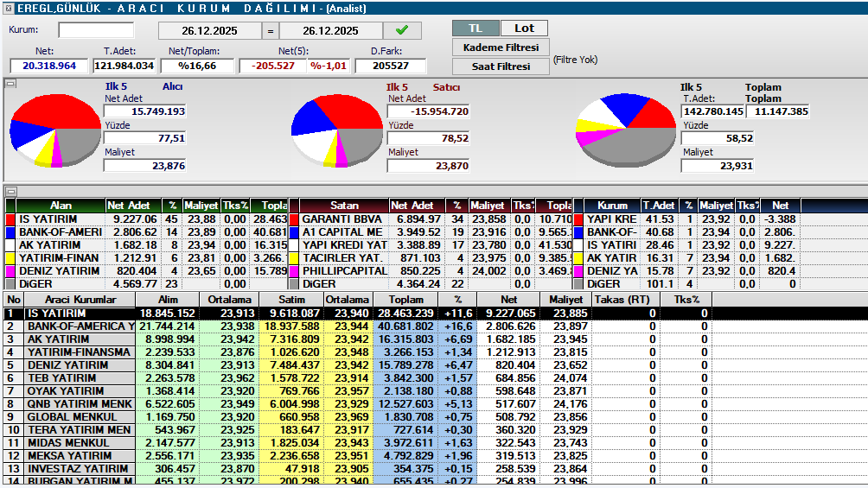This screenshot has width=868, height=488.
Task: Click the Kurum input field
Action: pos(96,30)
